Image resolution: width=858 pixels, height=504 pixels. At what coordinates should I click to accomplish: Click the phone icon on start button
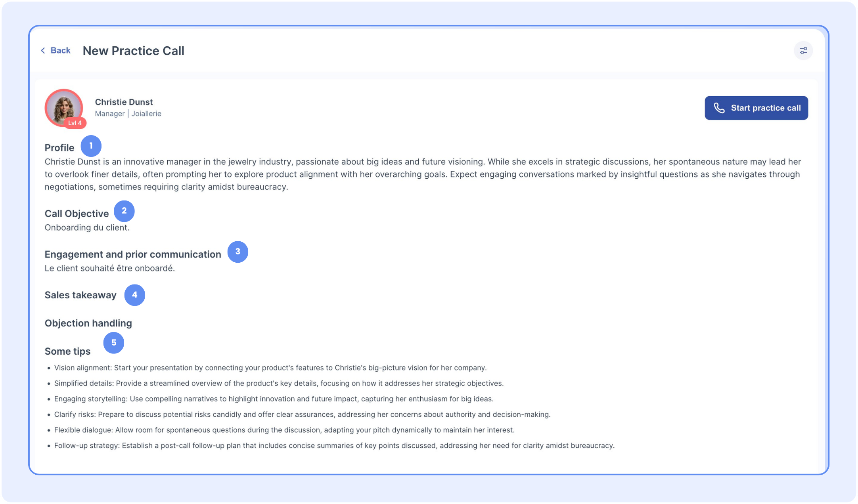click(719, 108)
